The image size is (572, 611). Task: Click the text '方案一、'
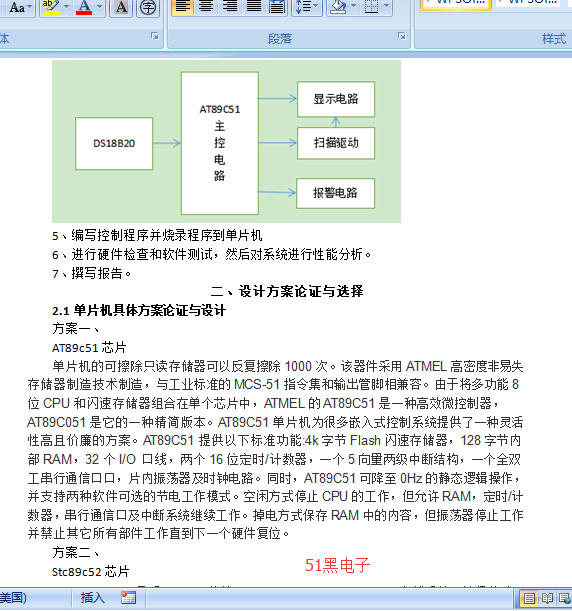click(x=76, y=329)
